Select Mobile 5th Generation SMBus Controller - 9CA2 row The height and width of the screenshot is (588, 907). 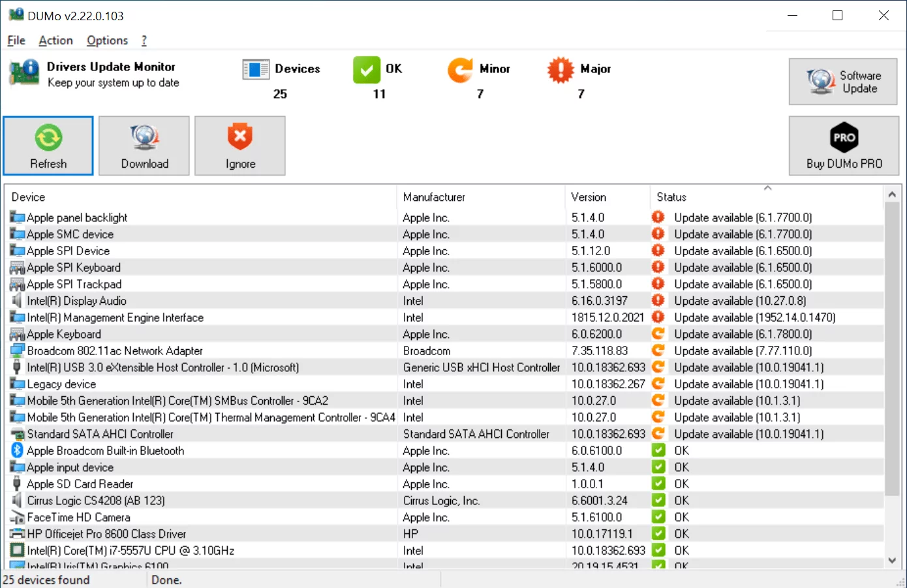coord(446,401)
